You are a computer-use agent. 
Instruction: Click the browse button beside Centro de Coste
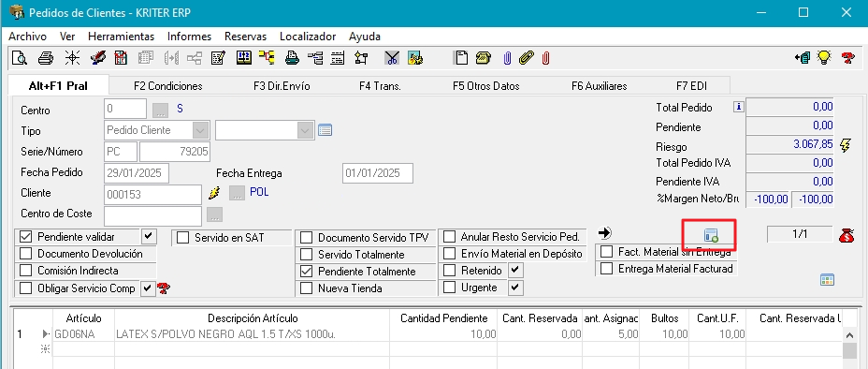(215, 214)
